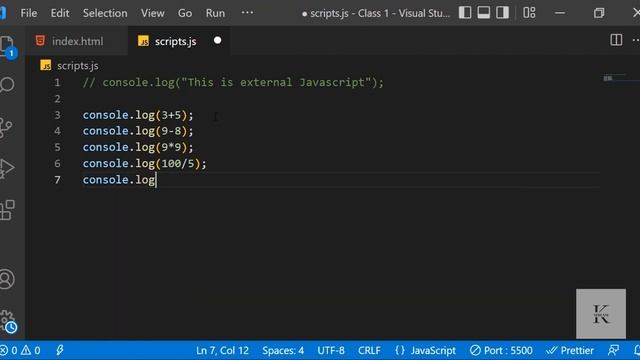Restore down the VS Code window

(599, 13)
